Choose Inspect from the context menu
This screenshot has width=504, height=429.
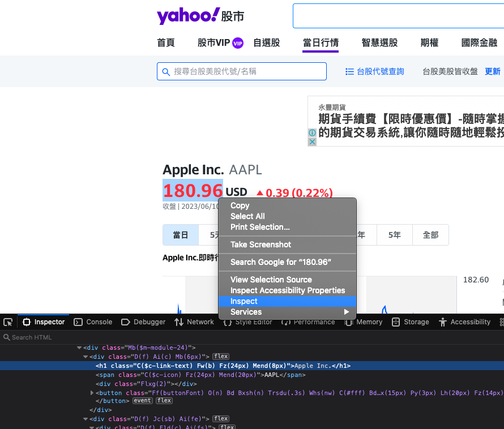(x=244, y=301)
